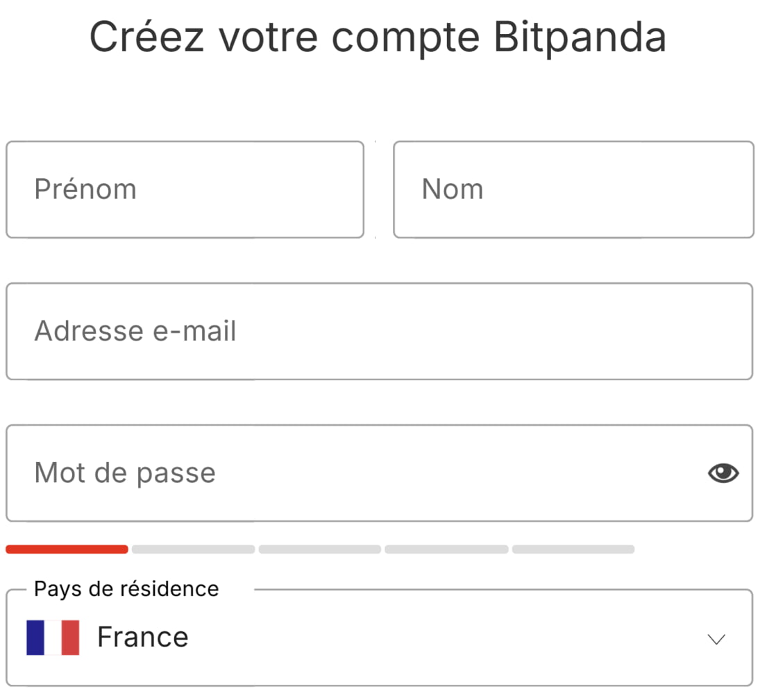Click the Pays de résidence label
This screenshot has width=758, height=700.
click(x=126, y=588)
